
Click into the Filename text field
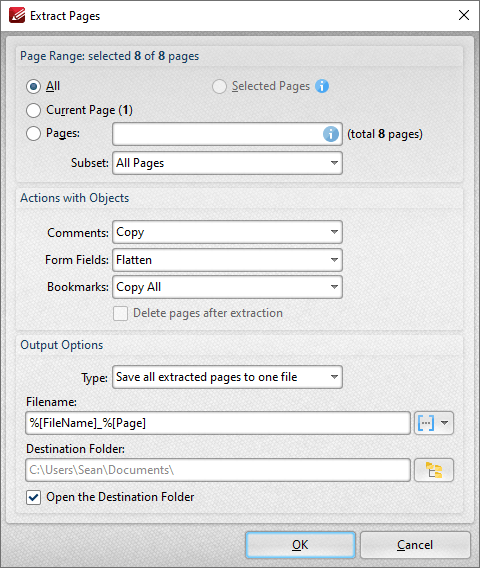point(218,423)
